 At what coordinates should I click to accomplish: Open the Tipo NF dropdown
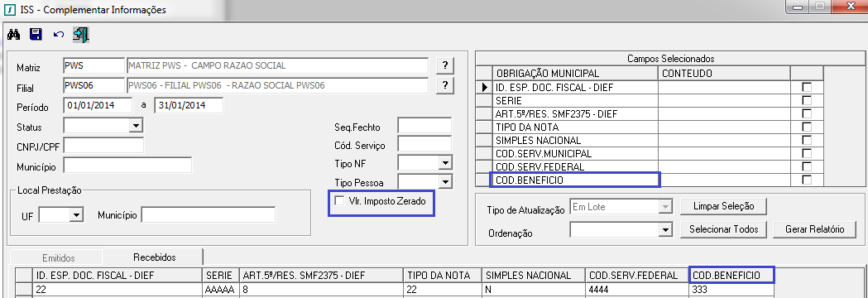446,162
